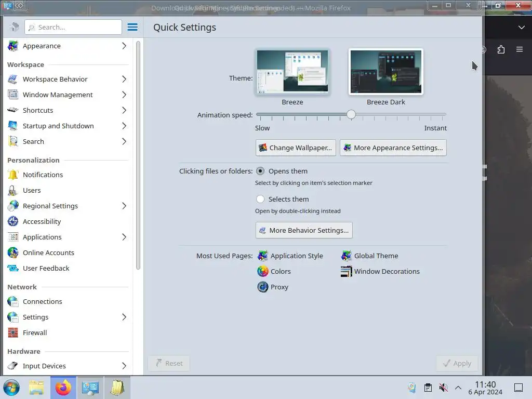Open Firefox extensions puzzle icon
The image size is (532, 399).
coord(501,49)
